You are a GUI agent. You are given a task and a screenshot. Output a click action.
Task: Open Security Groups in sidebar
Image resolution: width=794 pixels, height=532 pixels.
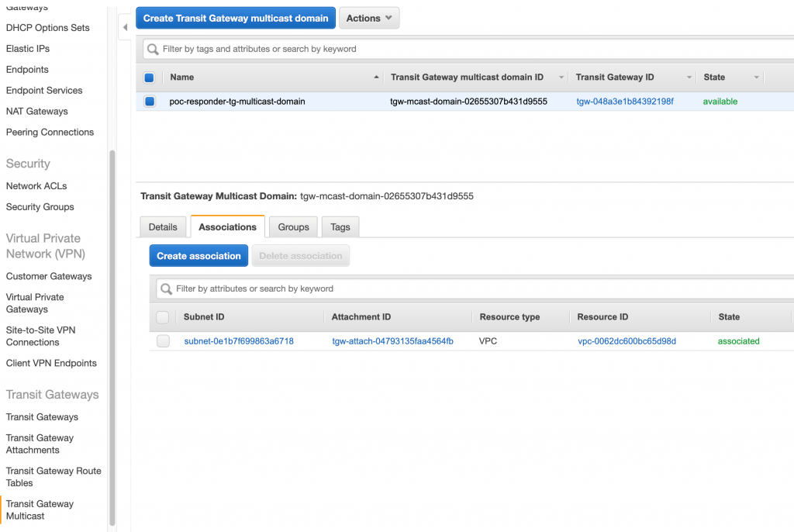pyautogui.click(x=40, y=207)
